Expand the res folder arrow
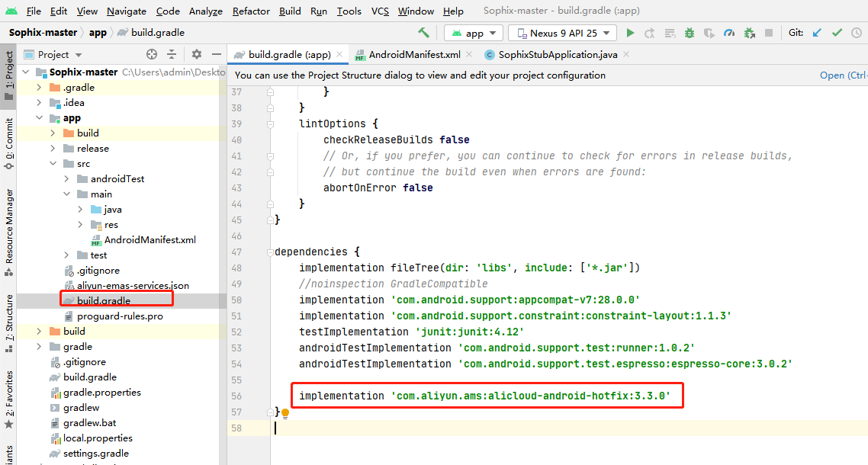This screenshot has width=868, height=465. [80, 224]
